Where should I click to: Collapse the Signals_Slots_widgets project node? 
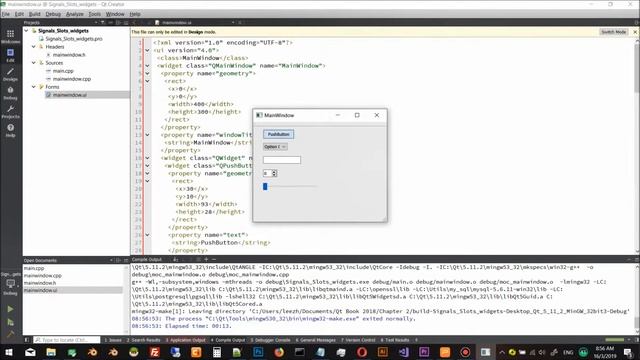point(27,31)
